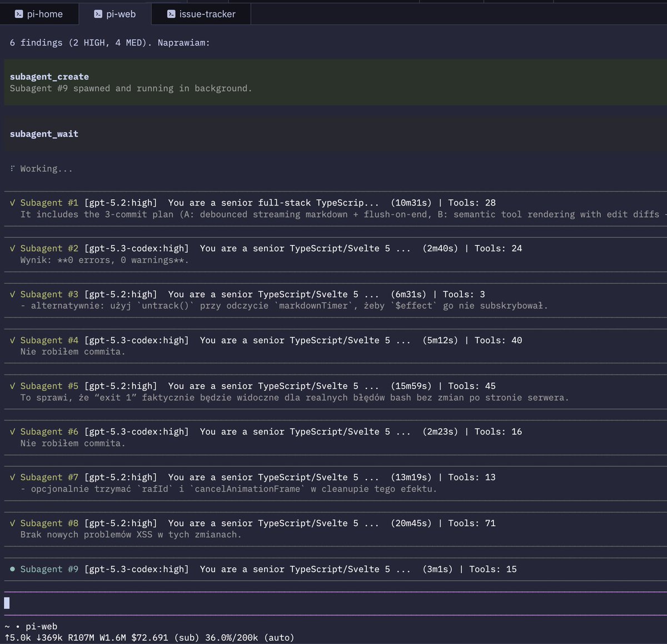Click '36.0%/200k (auto)' context usage in status bar
667x644 pixels.
250,638
